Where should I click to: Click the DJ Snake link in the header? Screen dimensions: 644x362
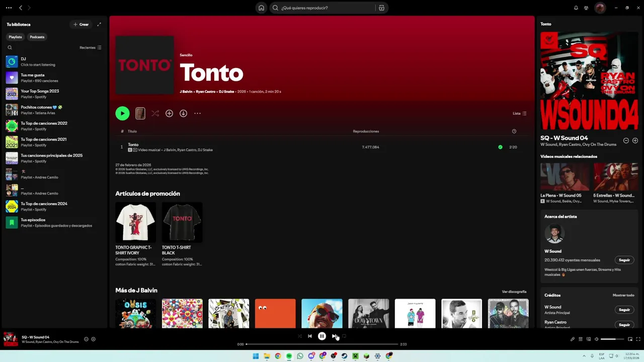click(226, 92)
